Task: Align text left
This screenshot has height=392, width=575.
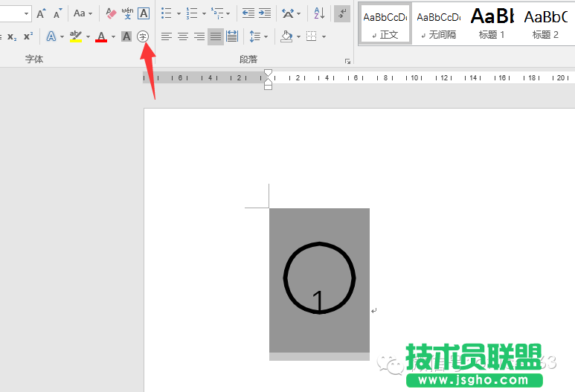Action: [x=167, y=36]
